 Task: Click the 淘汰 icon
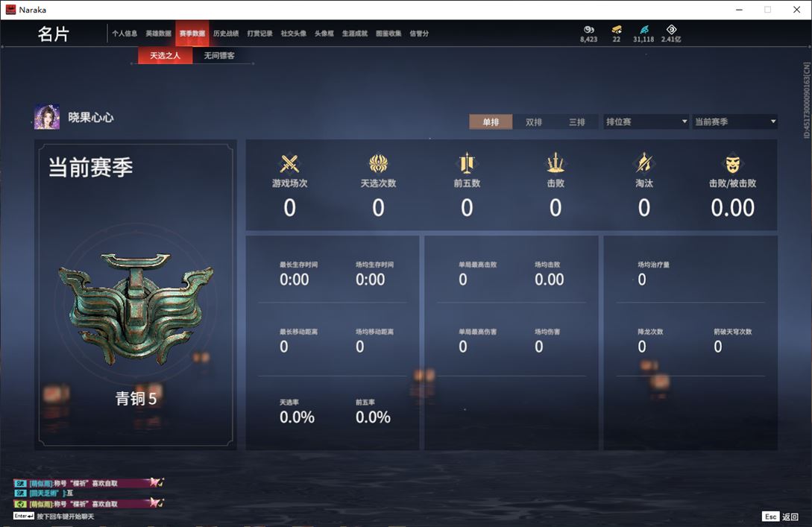click(643, 162)
